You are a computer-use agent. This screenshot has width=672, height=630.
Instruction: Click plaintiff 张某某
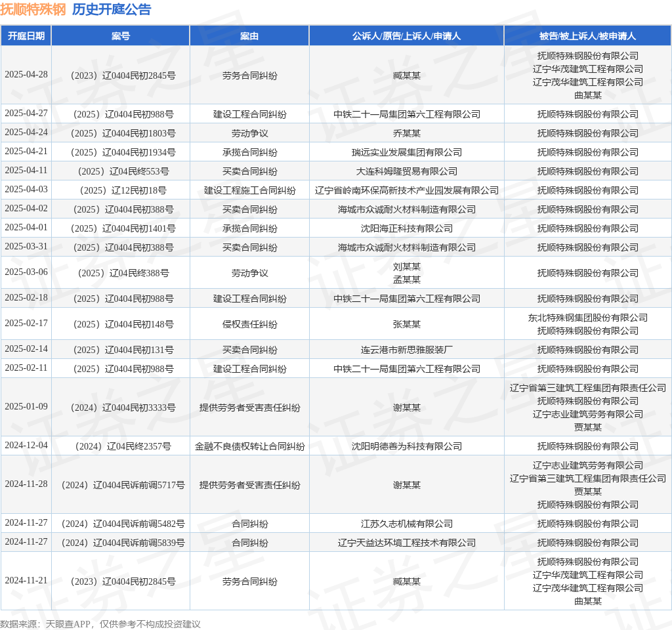point(407,324)
